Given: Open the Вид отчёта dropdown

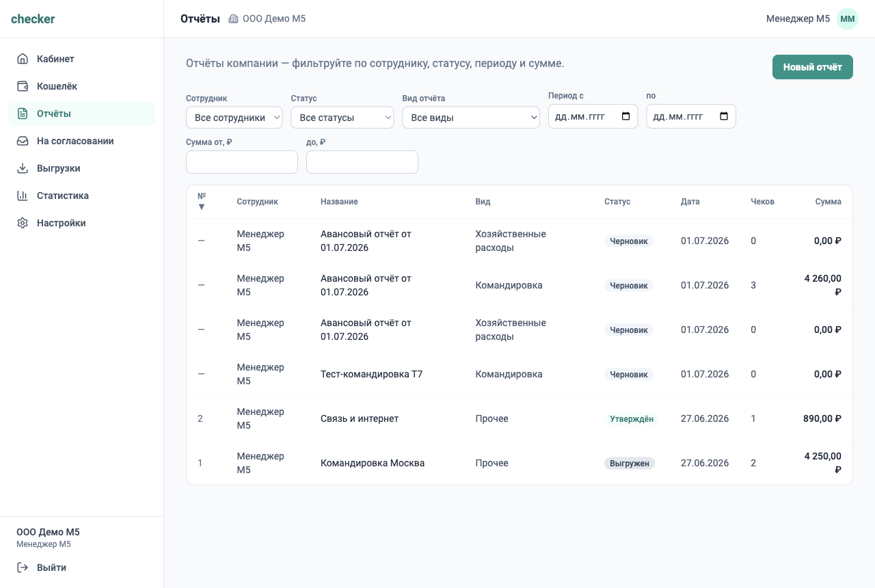Looking at the screenshot, I should (472, 118).
